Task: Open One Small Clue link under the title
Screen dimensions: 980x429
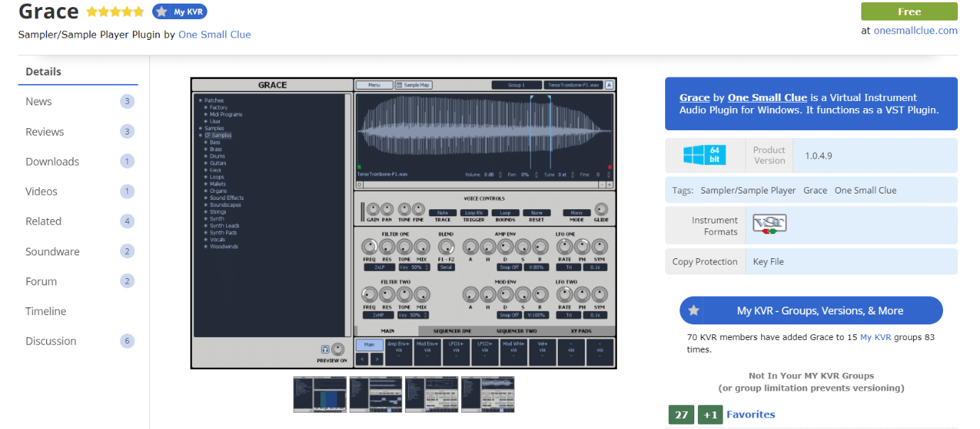Action: (215, 34)
